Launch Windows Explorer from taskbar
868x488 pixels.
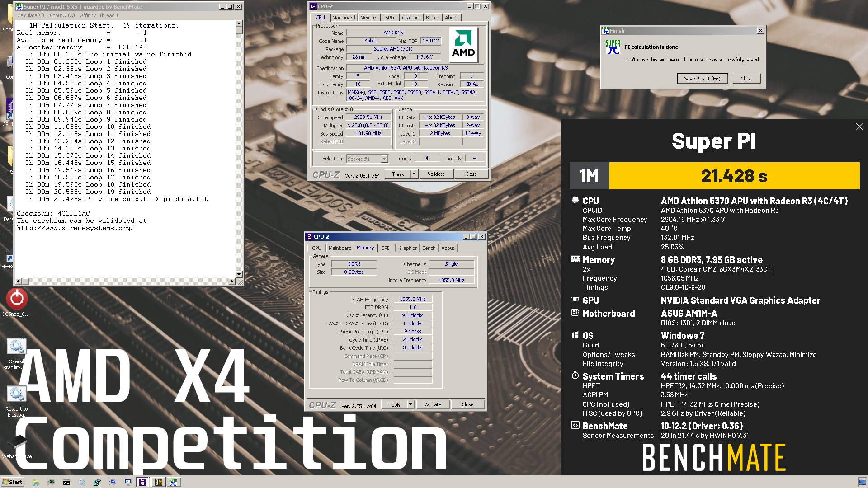[x=36, y=482]
